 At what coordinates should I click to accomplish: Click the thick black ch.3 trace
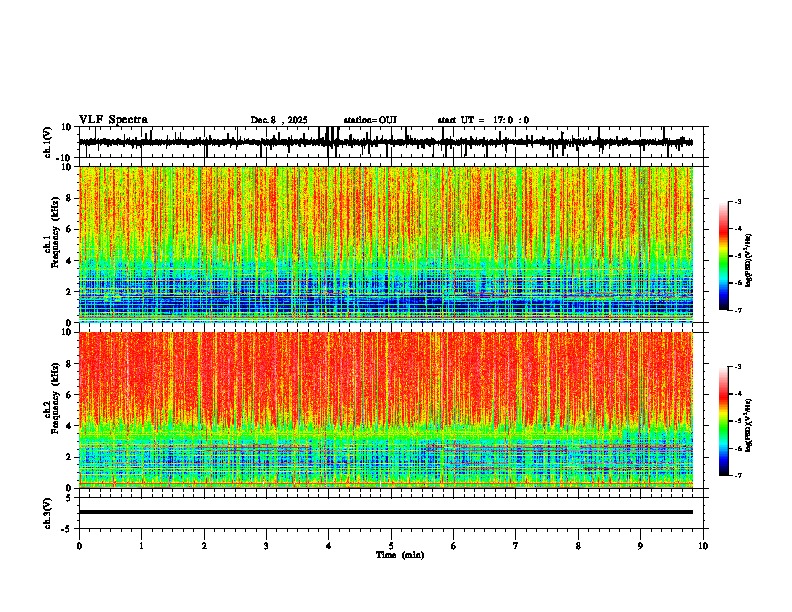tap(386, 512)
